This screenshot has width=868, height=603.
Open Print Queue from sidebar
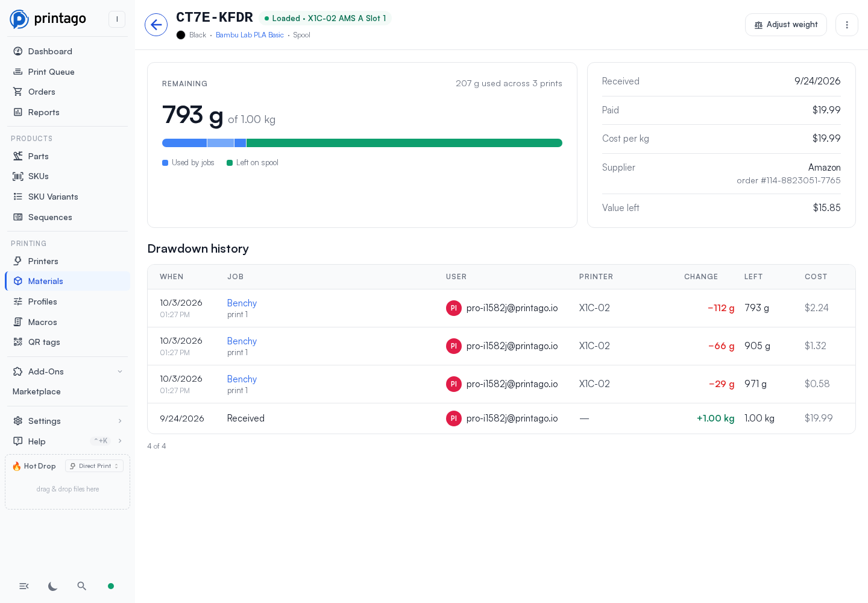tap(68, 72)
